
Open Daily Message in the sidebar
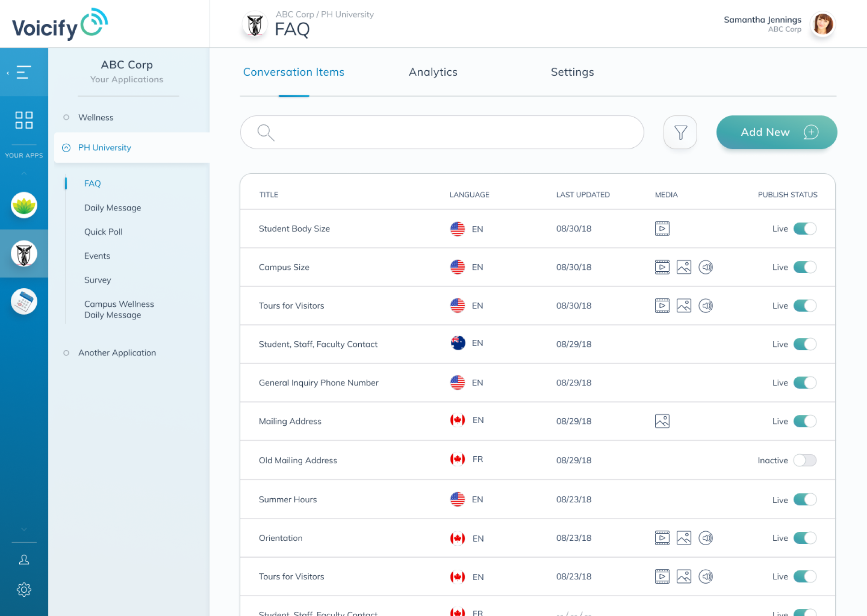(112, 208)
